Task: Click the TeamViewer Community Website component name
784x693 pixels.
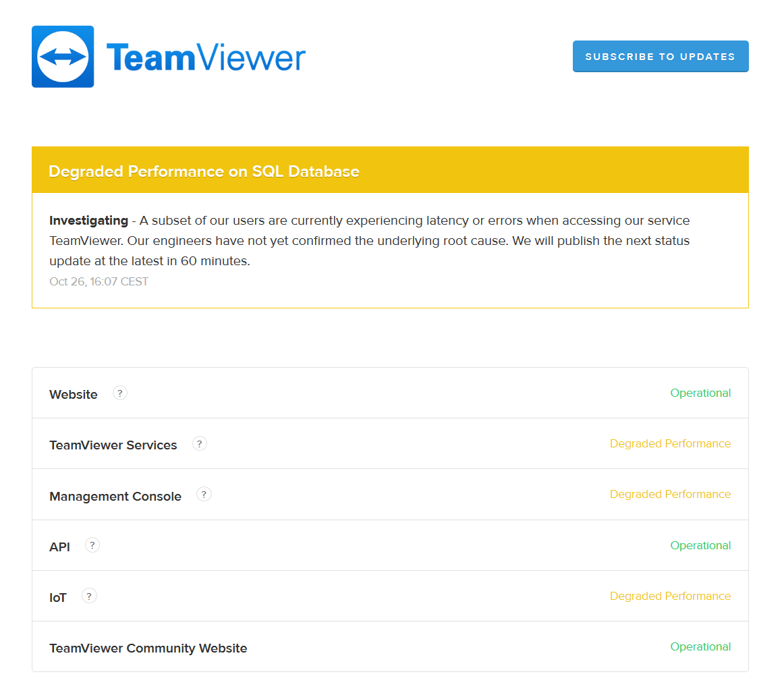Action: pyautogui.click(x=148, y=648)
